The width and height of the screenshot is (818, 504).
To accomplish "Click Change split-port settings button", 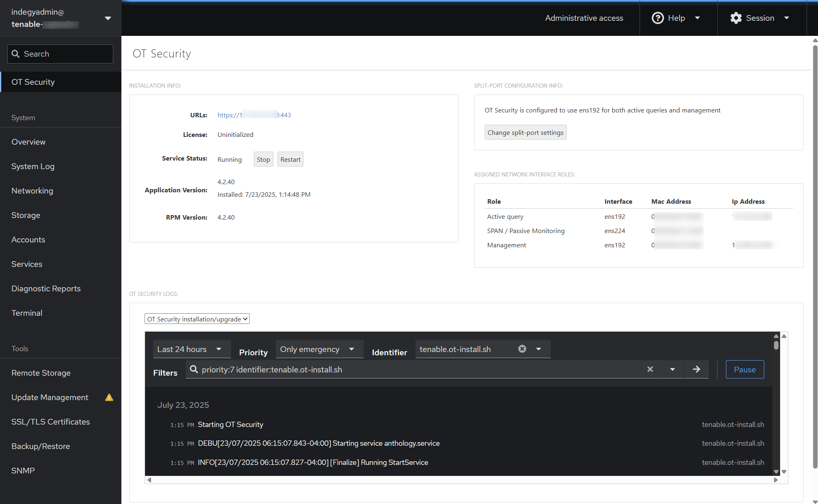I will [x=525, y=132].
